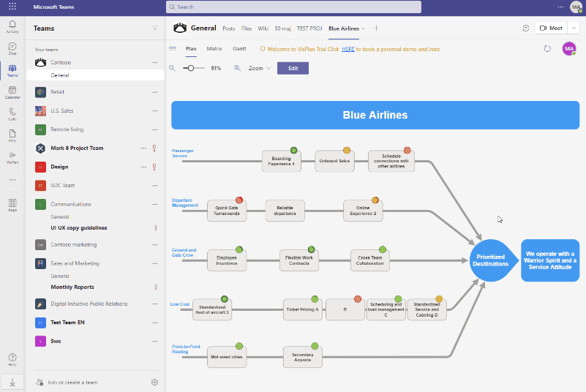
Task: Click in the Search box
Action: pyautogui.click(x=294, y=7)
